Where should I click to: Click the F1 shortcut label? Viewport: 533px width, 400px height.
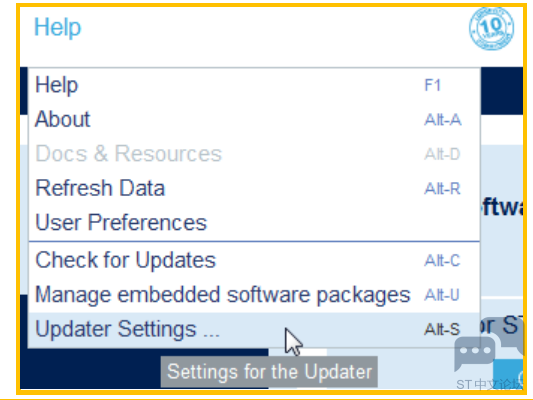tap(432, 85)
